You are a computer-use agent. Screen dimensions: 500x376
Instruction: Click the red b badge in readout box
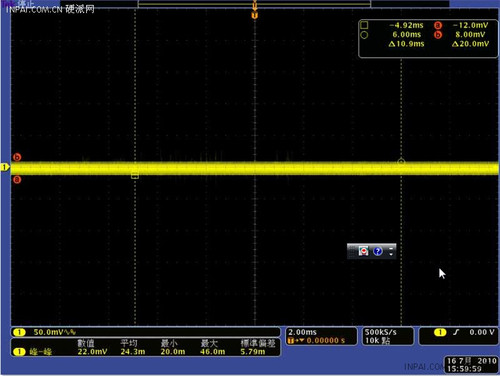[x=438, y=35]
